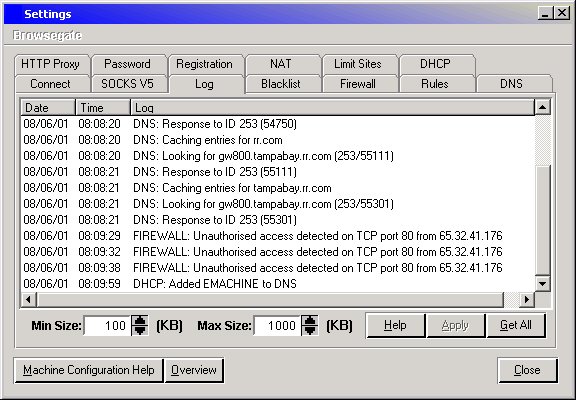The image size is (576, 400).
Task: Click the Date column header
Action: coord(48,108)
